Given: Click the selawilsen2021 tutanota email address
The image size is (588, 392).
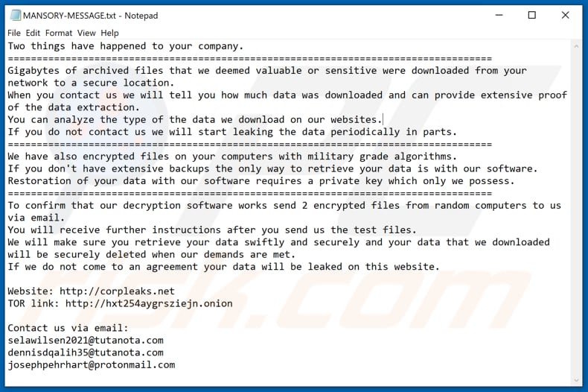Looking at the screenshot, I should pos(86,340).
